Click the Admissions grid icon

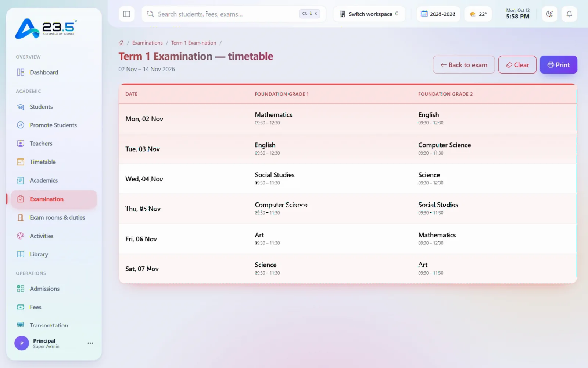pos(21,289)
